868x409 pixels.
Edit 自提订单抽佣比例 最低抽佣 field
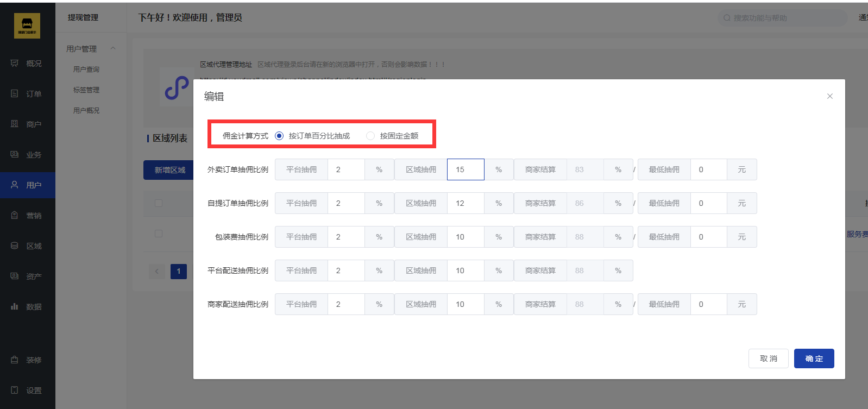pos(709,203)
